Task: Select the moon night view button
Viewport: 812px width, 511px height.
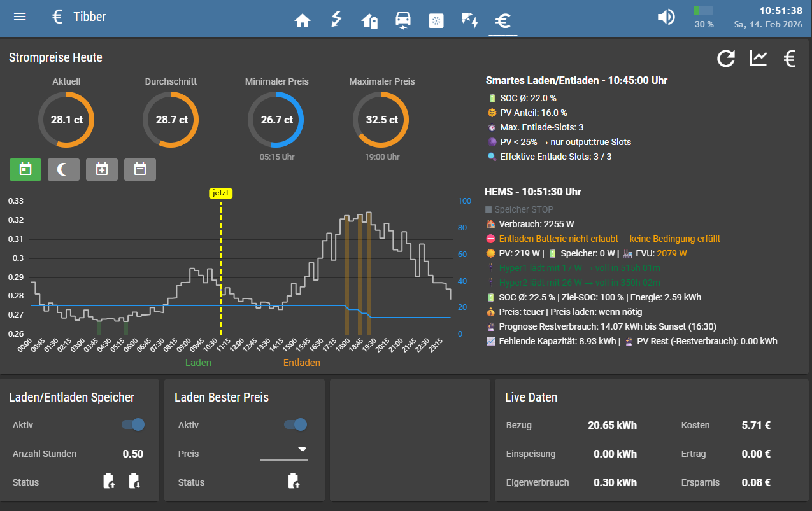Action: pos(64,169)
